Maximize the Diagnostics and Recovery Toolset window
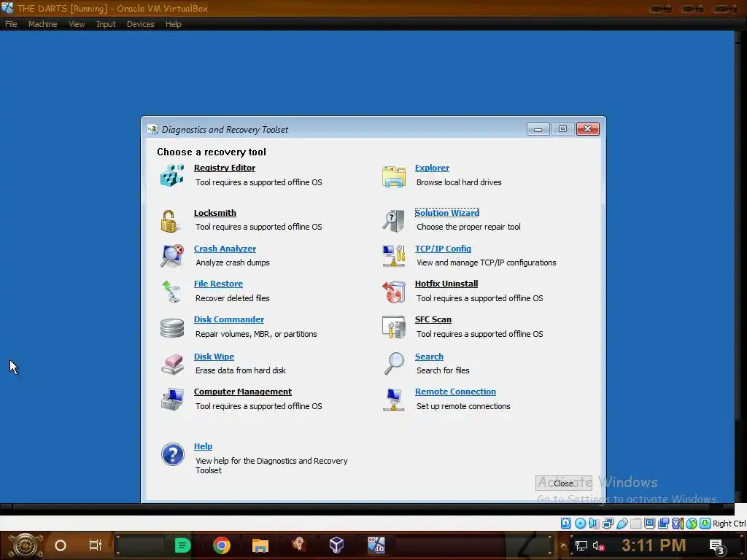 562,129
